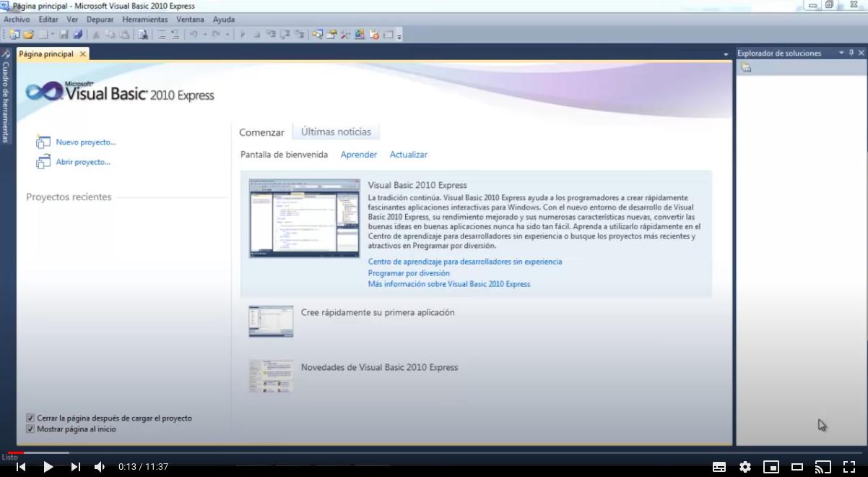
Task: Click the Toolbox wrench-and-hammer toolbar icon
Action: (x=345, y=34)
